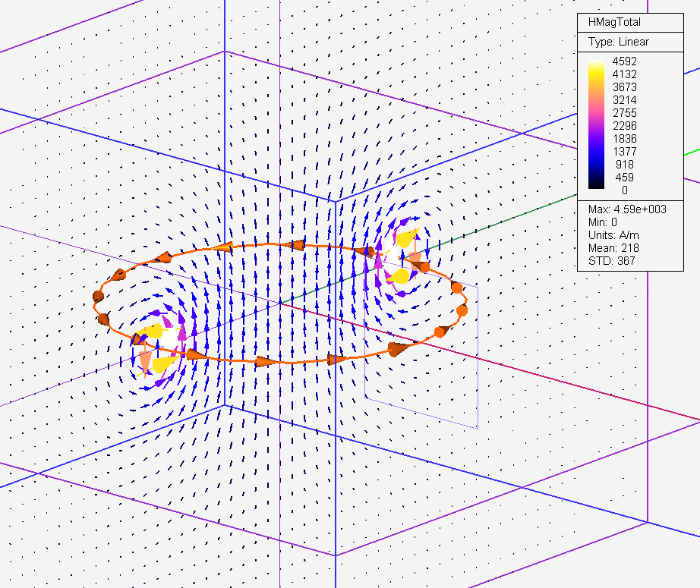Screen dimensions: 700x588
Task: Click the Units: A/m legend text
Action: (x=613, y=235)
